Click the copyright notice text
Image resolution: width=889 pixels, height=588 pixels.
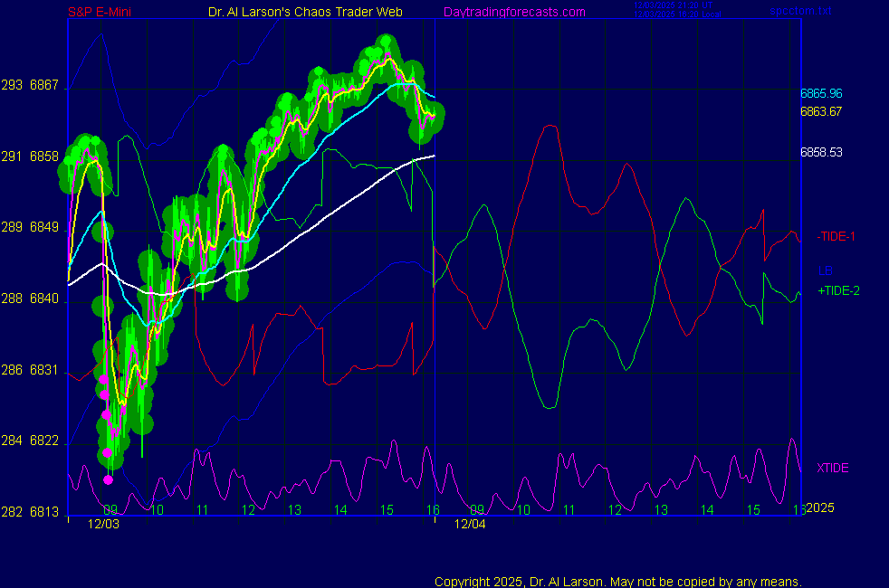click(x=617, y=581)
